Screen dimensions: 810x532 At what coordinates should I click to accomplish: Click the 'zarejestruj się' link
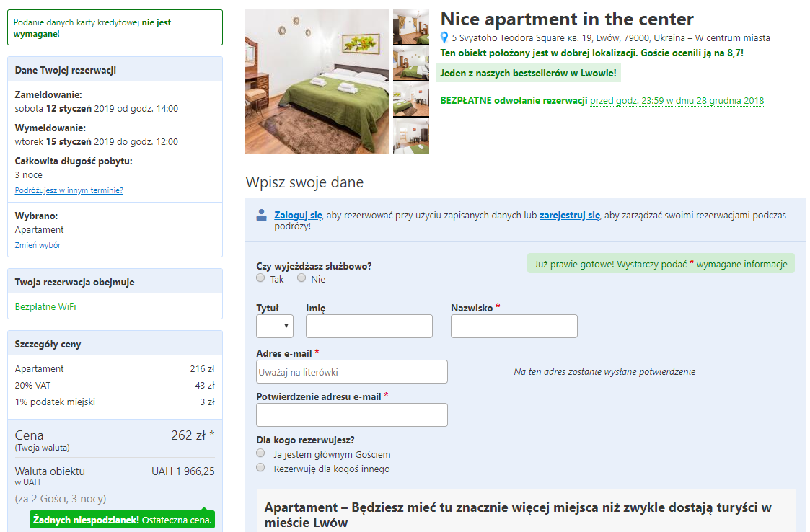pyautogui.click(x=570, y=216)
